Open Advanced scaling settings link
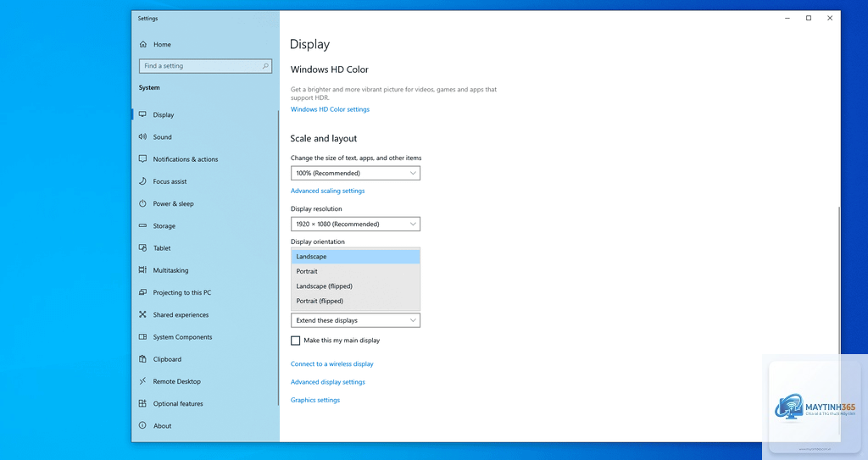The image size is (868, 460). (x=328, y=191)
